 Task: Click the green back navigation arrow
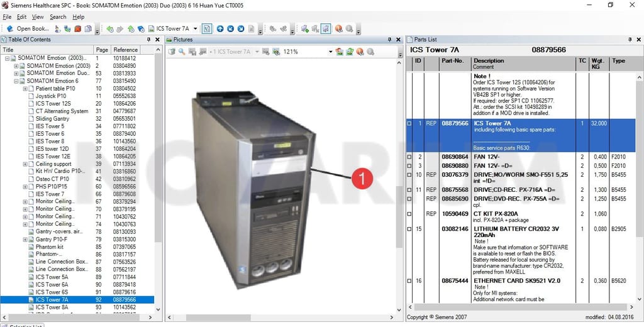(x=110, y=29)
